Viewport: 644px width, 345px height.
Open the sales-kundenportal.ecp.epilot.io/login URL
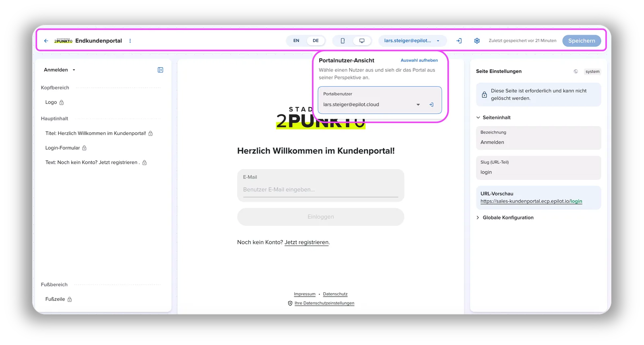[531, 201]
